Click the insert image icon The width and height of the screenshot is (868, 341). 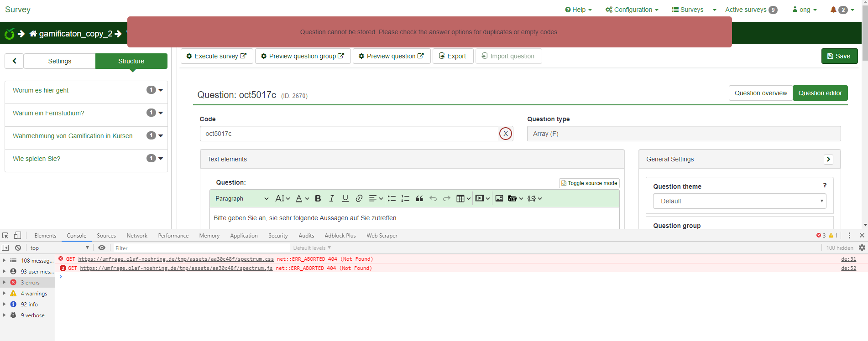pos(499,198)
